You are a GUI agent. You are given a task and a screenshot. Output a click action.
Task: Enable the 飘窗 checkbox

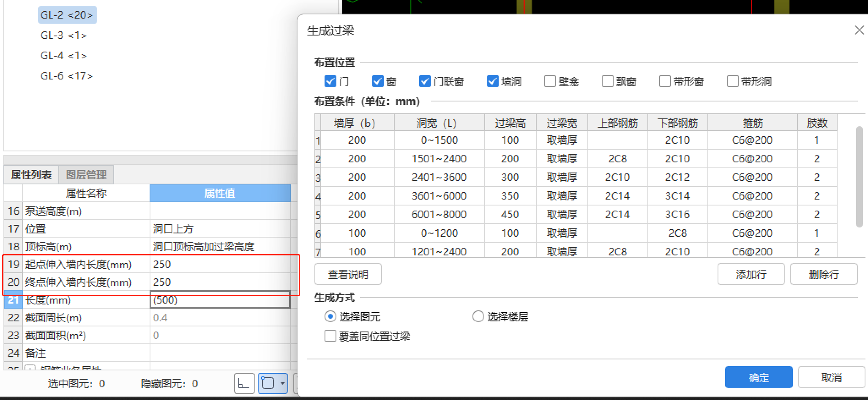[x=608, y=81]
